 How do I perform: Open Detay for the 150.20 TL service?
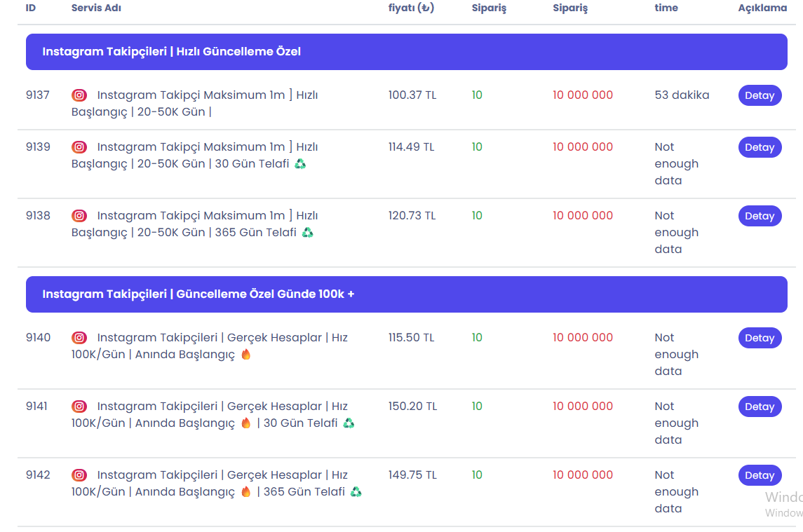click(x=760, y=406)
